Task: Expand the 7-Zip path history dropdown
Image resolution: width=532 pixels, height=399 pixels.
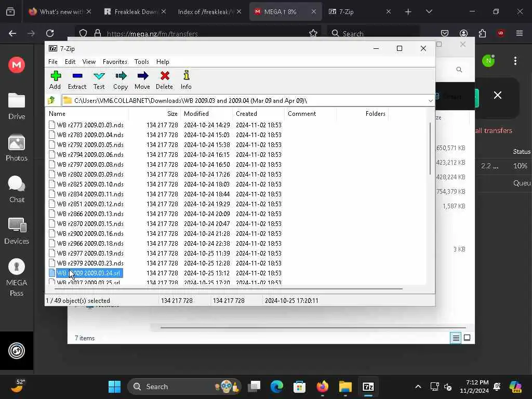Action: (430, 101)
